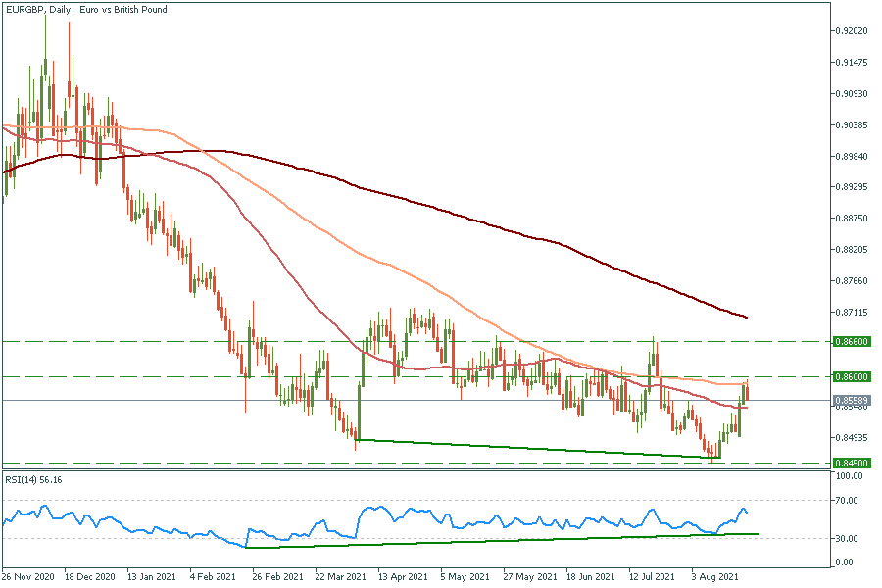882x588 pixels.
Task: Click the RSI(14) 56.16 indicator label
Action: coord(33,480)
